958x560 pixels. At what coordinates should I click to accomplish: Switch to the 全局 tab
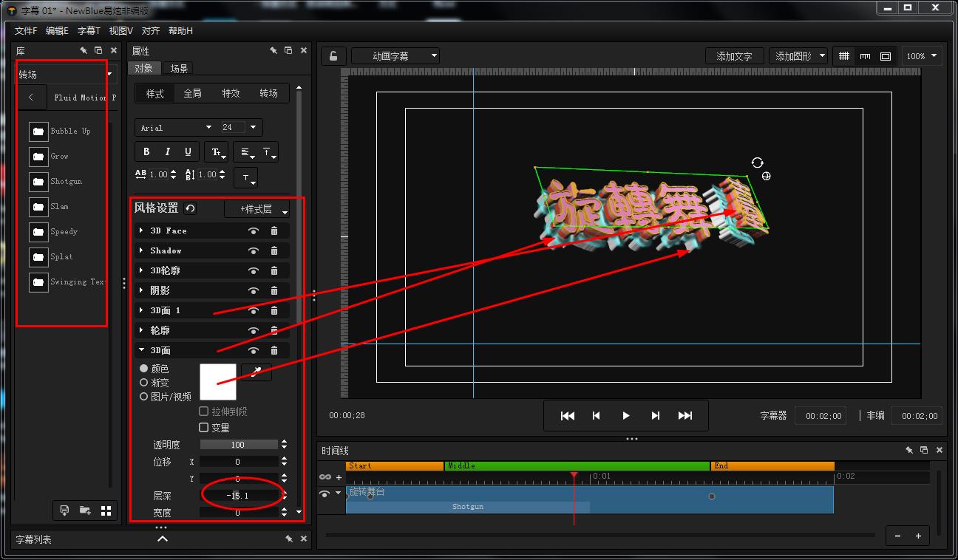(x=192, y=93)
